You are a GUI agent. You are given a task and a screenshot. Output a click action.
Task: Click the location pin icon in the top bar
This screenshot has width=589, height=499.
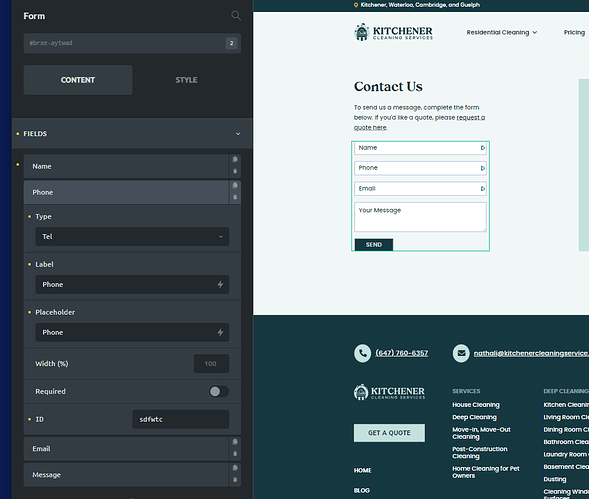click(356, 5)
